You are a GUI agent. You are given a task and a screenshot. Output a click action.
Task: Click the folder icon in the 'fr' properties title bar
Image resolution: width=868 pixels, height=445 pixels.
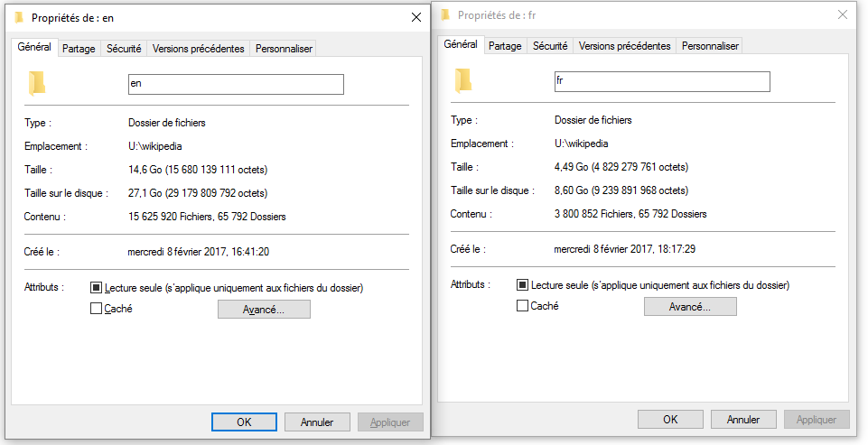point(445,15)
